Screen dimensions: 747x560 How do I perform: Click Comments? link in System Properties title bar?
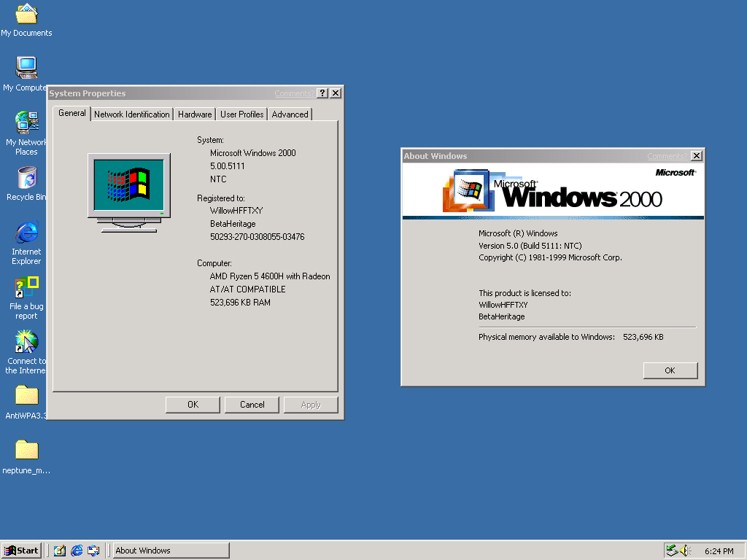294,93
